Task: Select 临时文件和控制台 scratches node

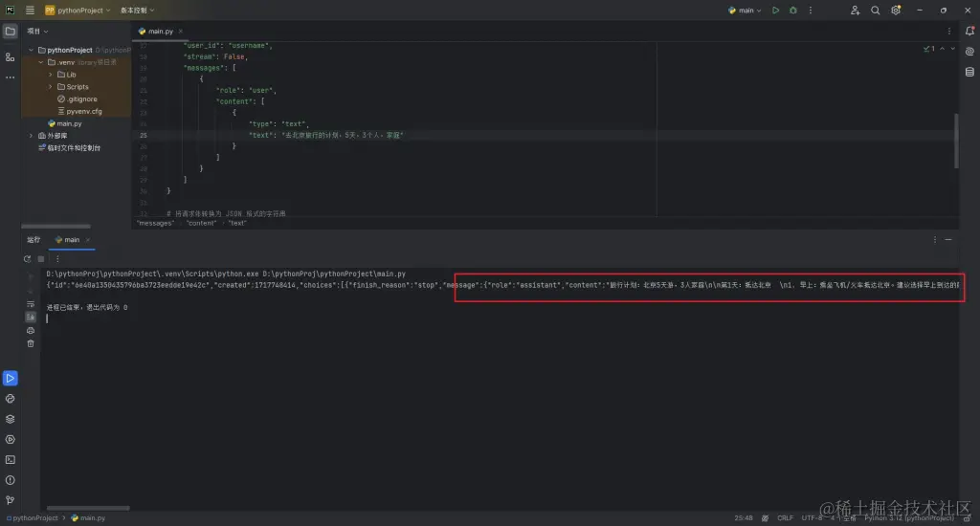Action: click(69, 148)
